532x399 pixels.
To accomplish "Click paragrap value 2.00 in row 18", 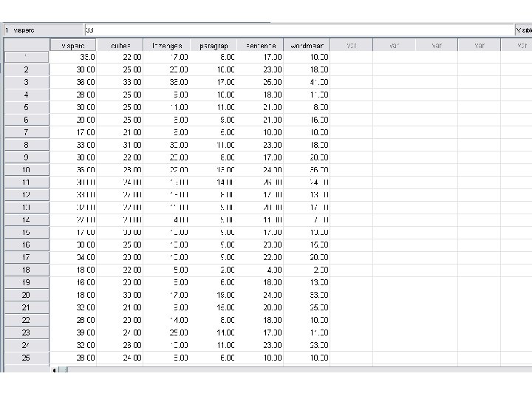I will click(214, 270).
